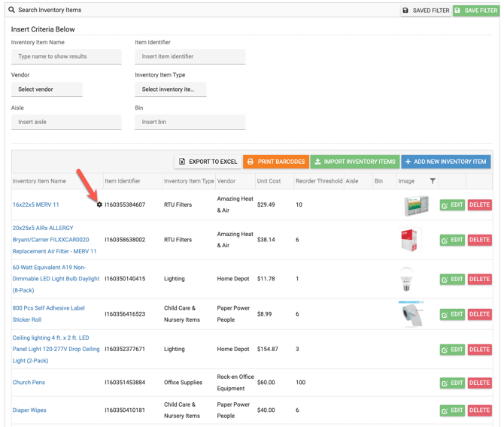
Task: Delete the 800 Pcs Label Sticker Roll row
Action: [479, 314]
